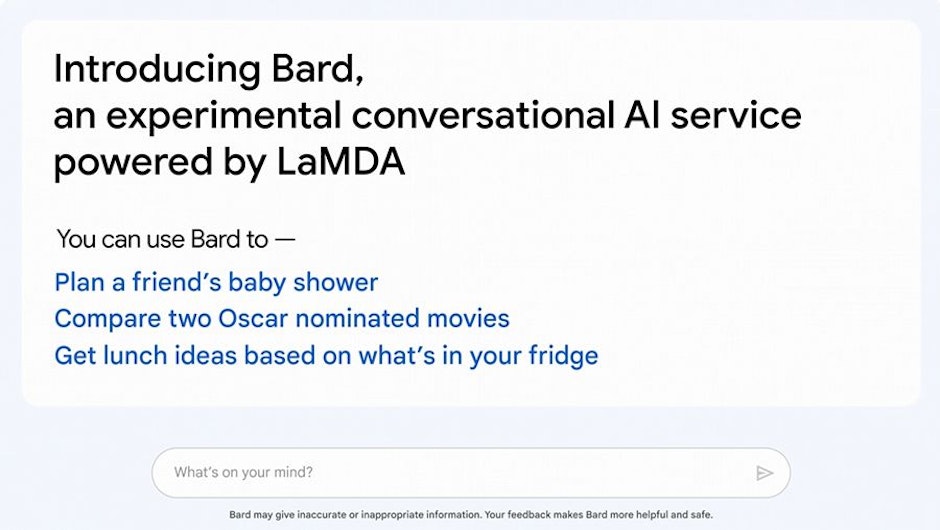This screenshot has width=940, height=530.
Task: Click the word "conversational" in headline
Action: click(483, 115)
